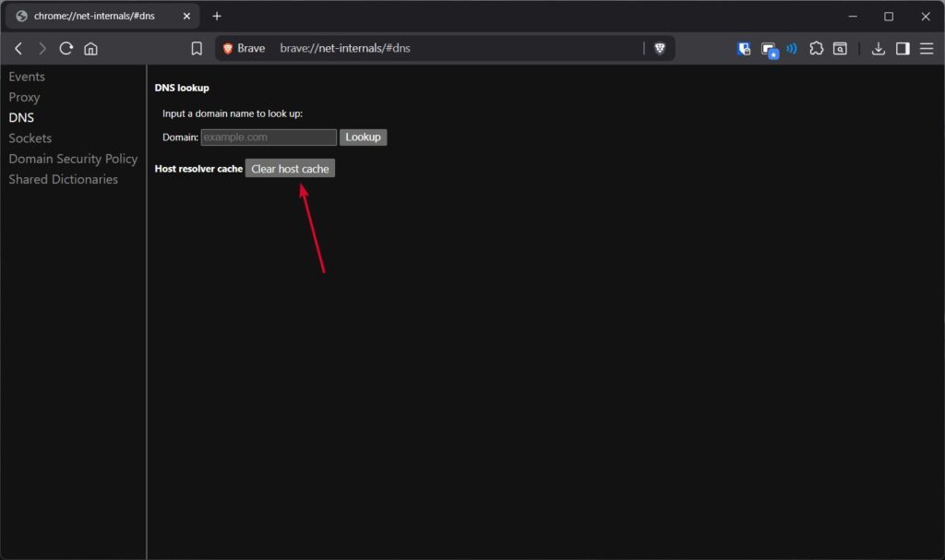Open tab search with the magnifier window icon

click(840, 48)
